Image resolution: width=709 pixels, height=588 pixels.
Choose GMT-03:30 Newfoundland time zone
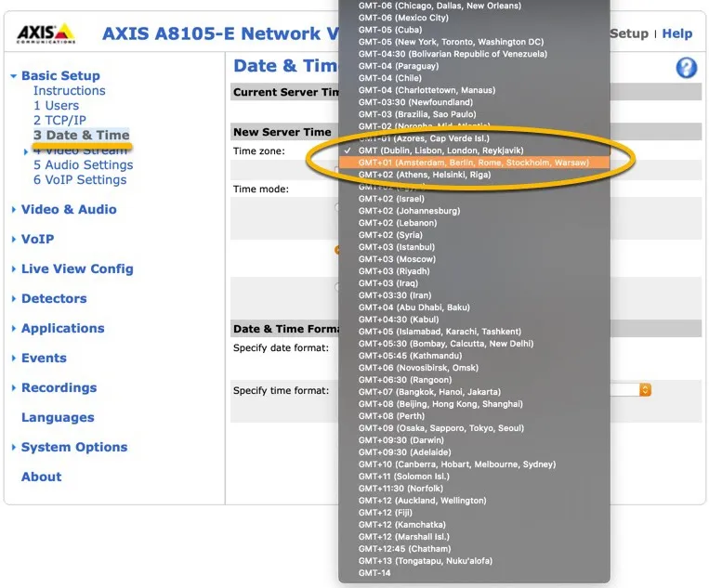[x=474, y=102]
